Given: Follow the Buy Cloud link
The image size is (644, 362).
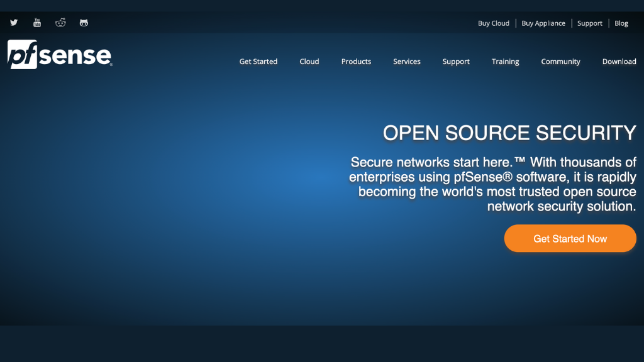Looking at the screenshot, I should coord(493,23).
